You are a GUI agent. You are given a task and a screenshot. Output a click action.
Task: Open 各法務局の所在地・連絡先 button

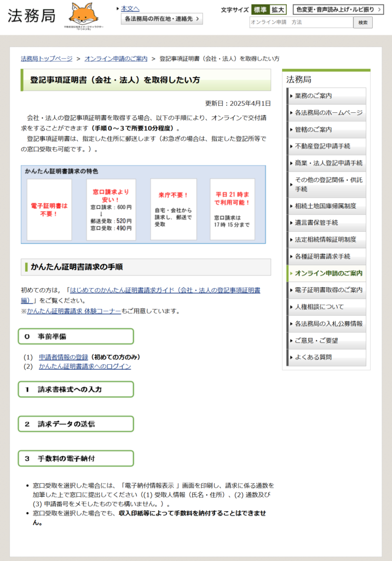[162, 19]
